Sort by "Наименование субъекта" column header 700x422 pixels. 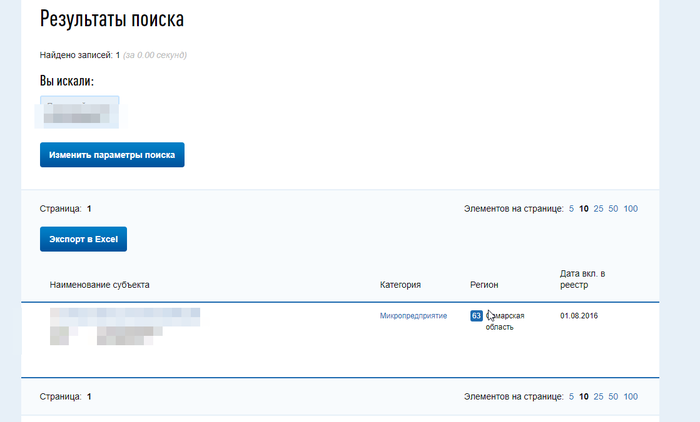point(100,285)
